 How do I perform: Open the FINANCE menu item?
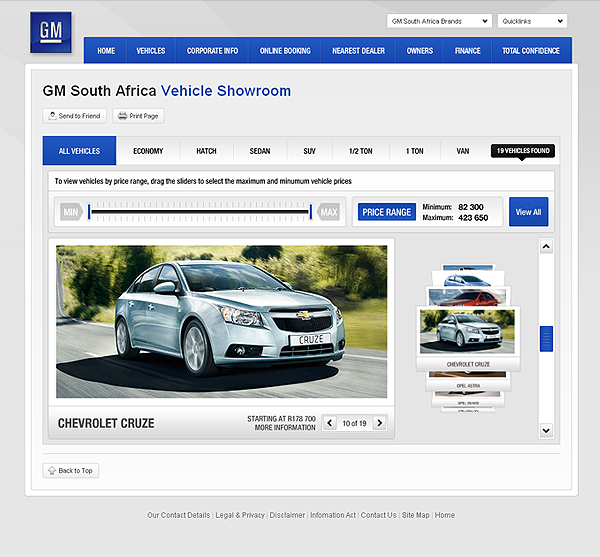click(468, 50)
